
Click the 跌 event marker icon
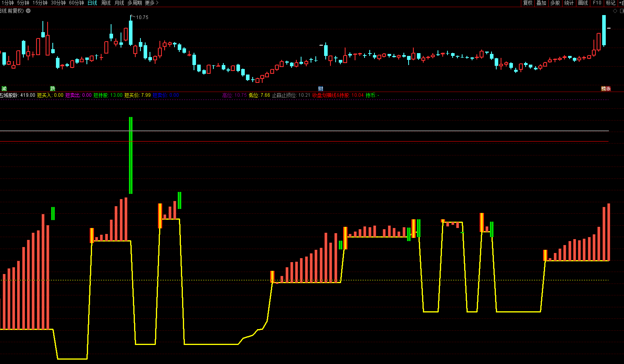52,88
